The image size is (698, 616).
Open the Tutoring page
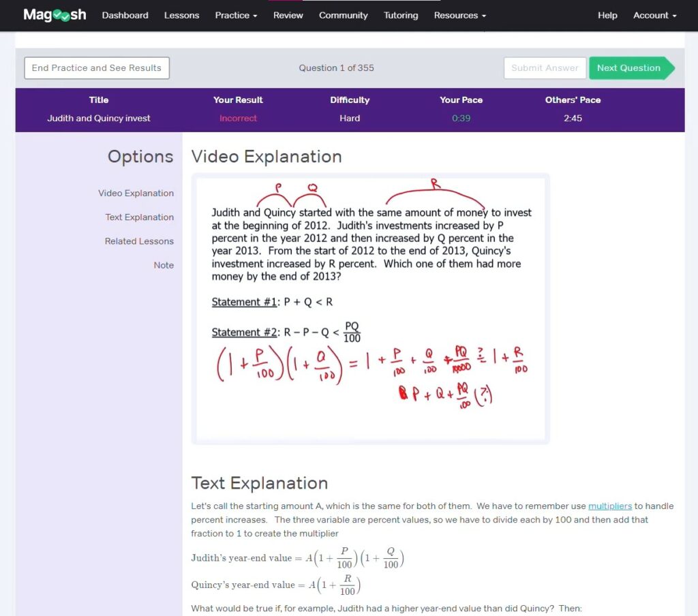coord(401,15)
